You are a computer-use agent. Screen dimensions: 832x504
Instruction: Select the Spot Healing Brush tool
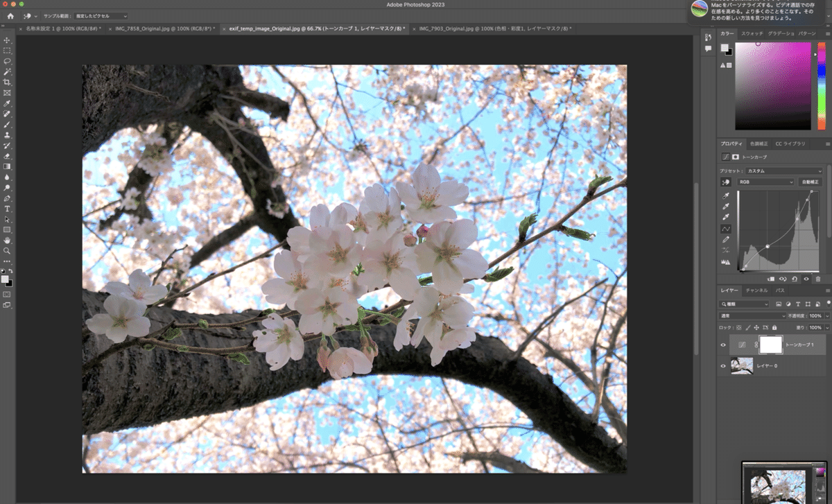tap(8, 114)
